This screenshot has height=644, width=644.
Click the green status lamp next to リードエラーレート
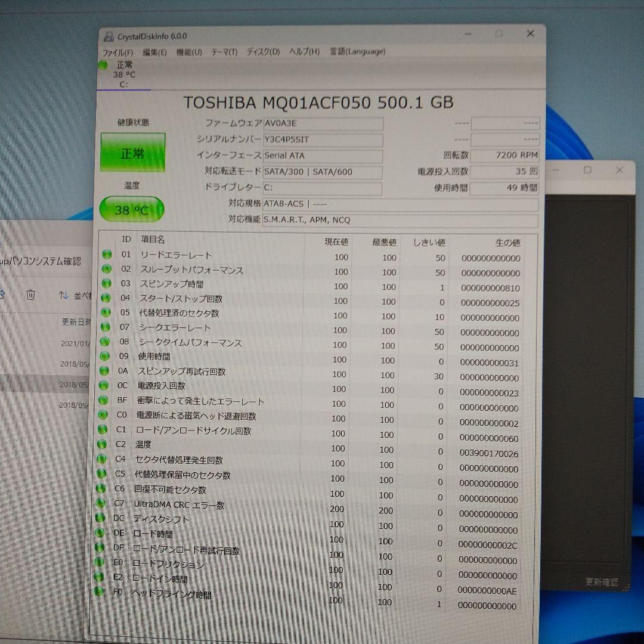point(107,255)
